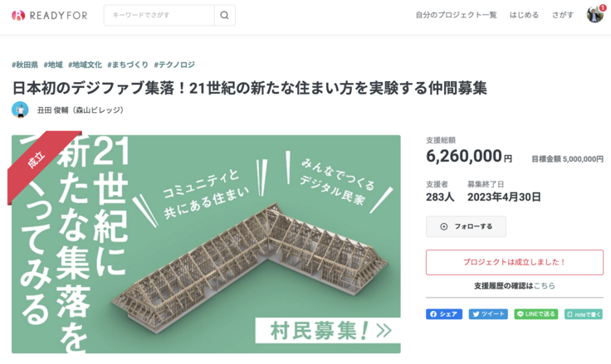
Task: Click the #地域文化 hashtag link
Action: [x=85, y=65]
